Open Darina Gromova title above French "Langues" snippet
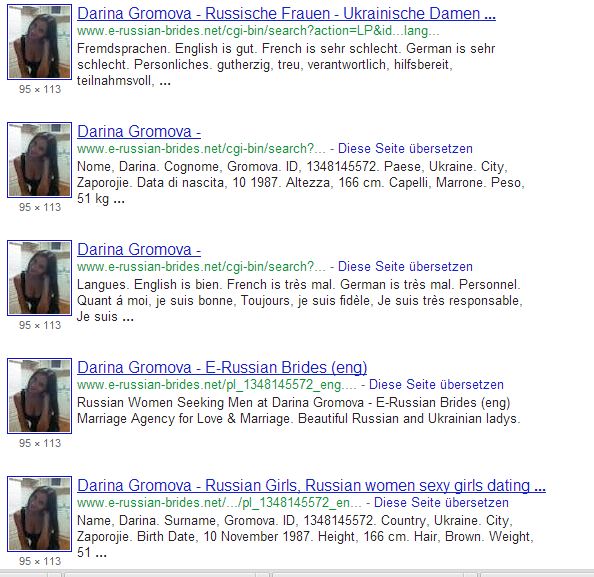The width and height of the screenshot is (594, 577). pyautogui.click(x=139, y=250)
